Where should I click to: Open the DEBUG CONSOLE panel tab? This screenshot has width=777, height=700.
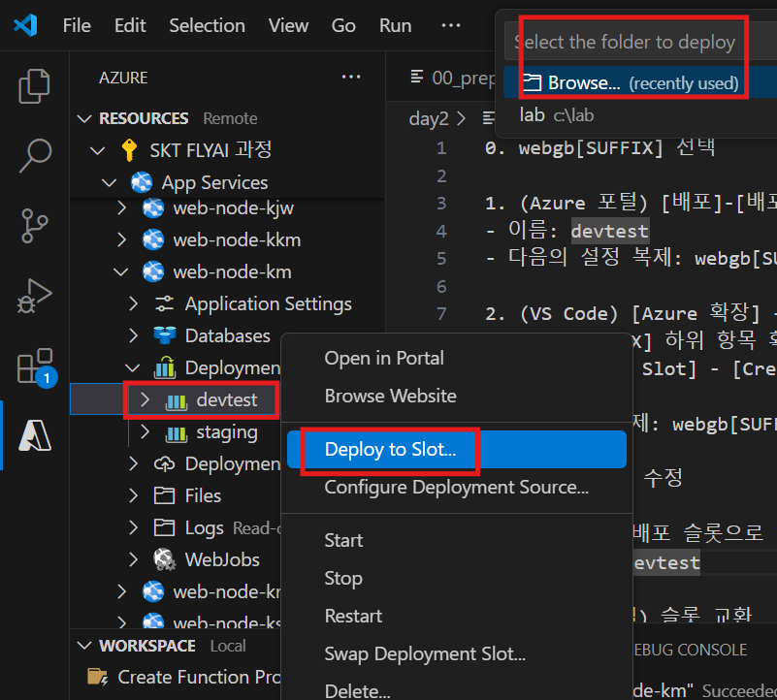pos(691,650)
